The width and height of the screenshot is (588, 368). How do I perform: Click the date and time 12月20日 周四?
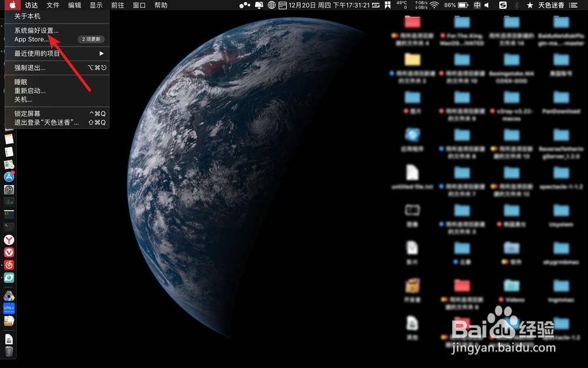pos(329,5)
